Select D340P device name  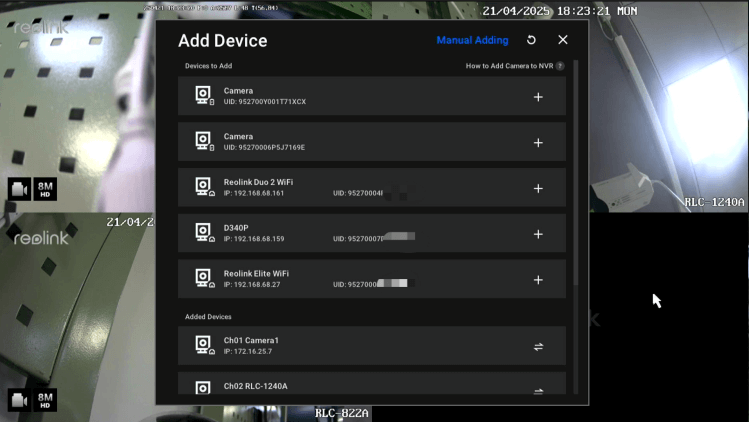(x=235, y=228)
